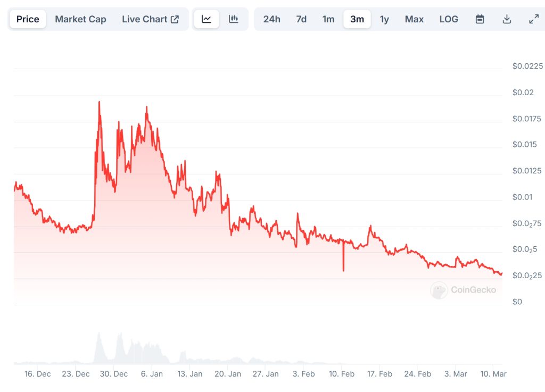Select the 3m time range
545x392 pixels.
coord(357,19)
